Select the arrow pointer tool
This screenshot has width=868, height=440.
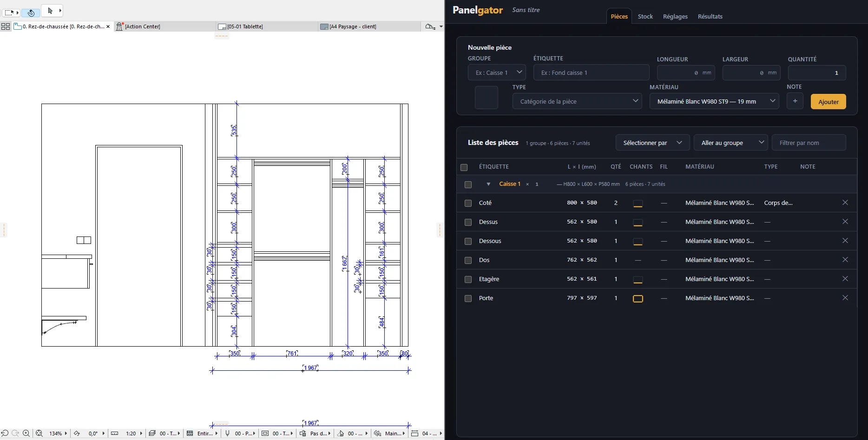point(50,11)
